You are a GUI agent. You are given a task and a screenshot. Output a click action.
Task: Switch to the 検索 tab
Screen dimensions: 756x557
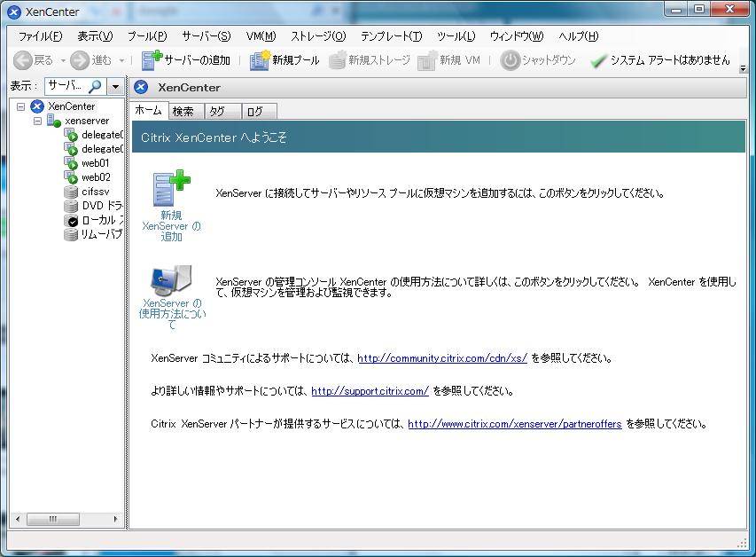pos(185,112)
